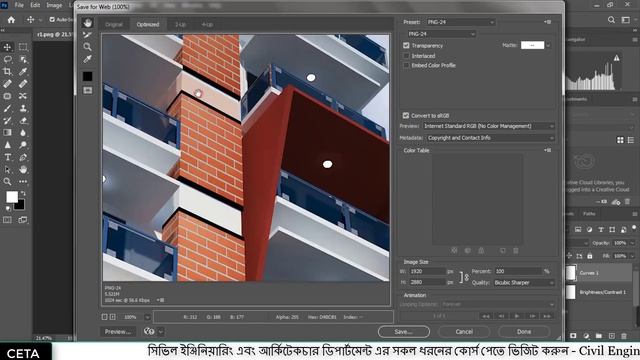Click the image Height input field
The height and width of the screenshot is (360, 640).
[427, 282]
